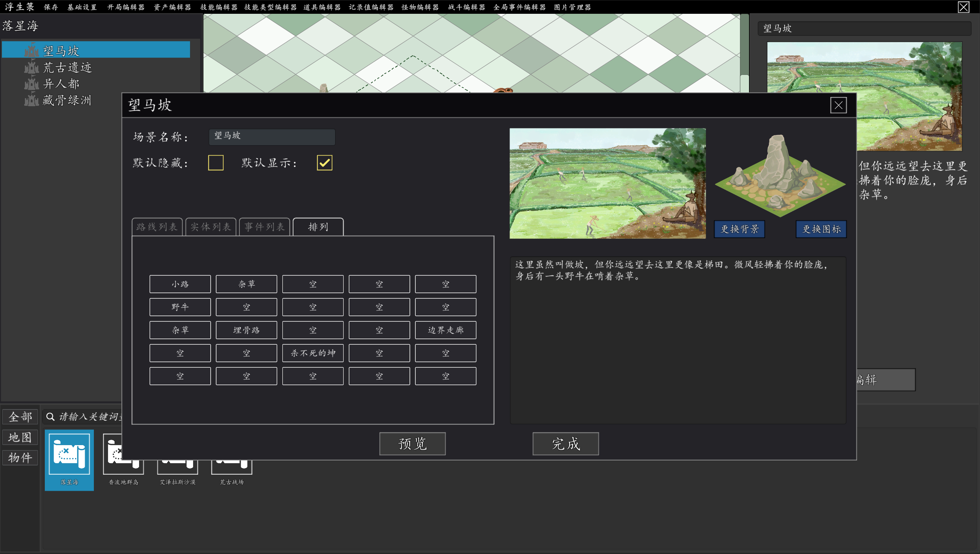Open 战斗编辑器 in the menu bar
980x554 pixels.
467,7
